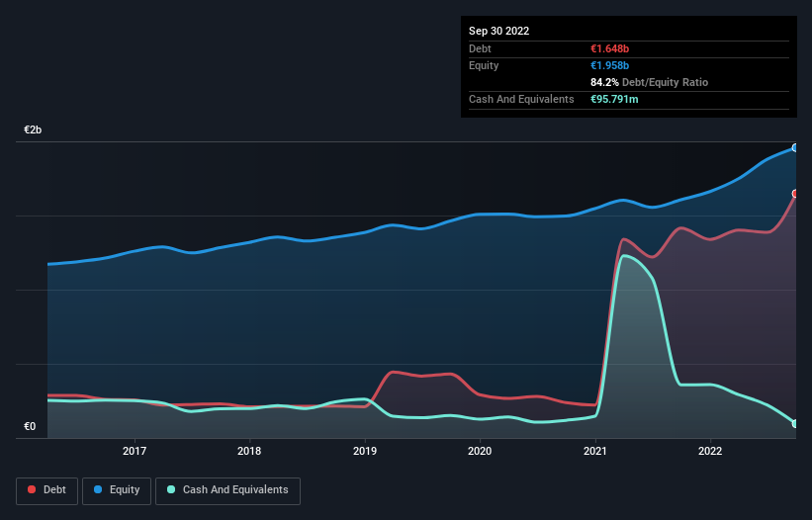Click the Debt tooltip row label

(x=480, y=48)
